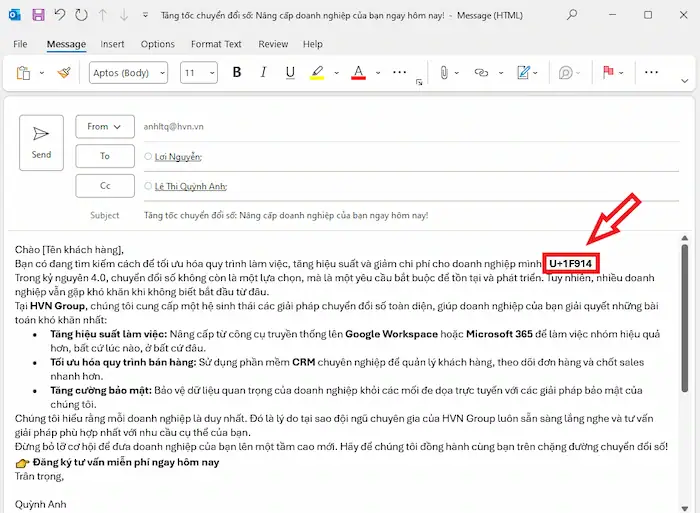Select the Format Painter brush
The width and height of the screenshot is (700, 513).
64,73
